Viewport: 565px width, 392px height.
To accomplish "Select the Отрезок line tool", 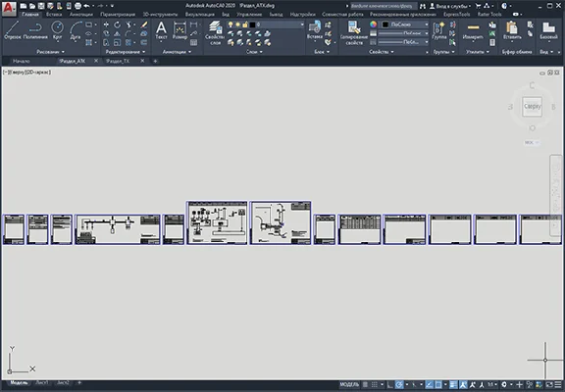I will [12, 30].
